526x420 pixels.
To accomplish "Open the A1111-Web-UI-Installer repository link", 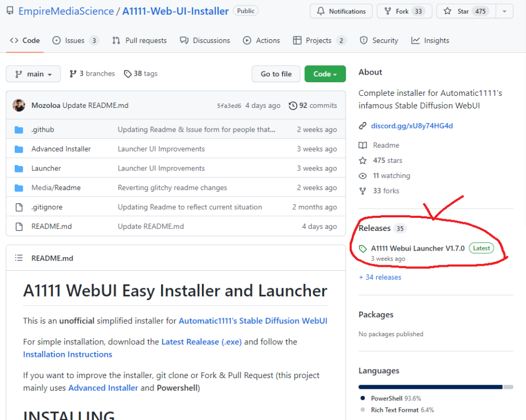I will click(x=175, y=11).
